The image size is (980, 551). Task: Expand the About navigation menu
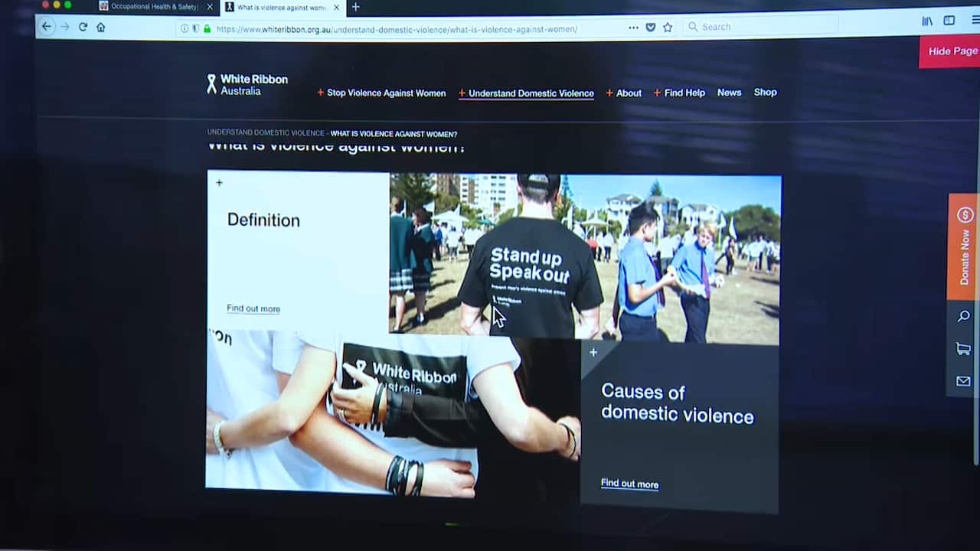(624, 93)
